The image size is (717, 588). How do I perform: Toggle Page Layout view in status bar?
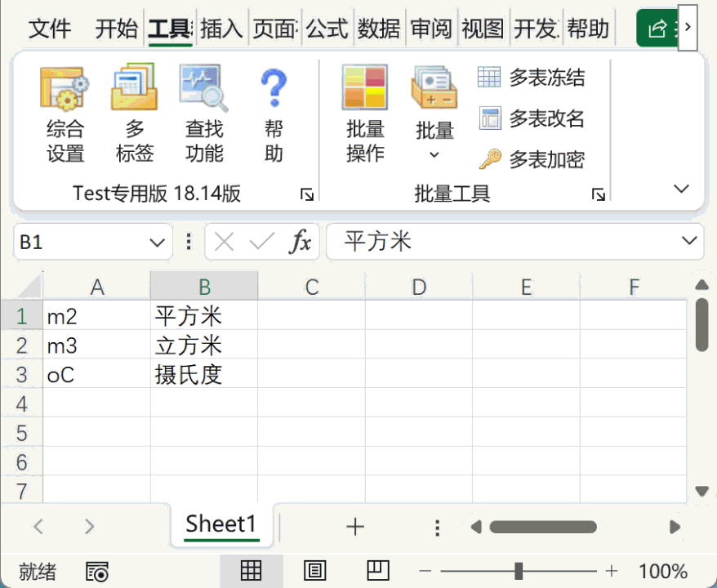pos(315,572)
